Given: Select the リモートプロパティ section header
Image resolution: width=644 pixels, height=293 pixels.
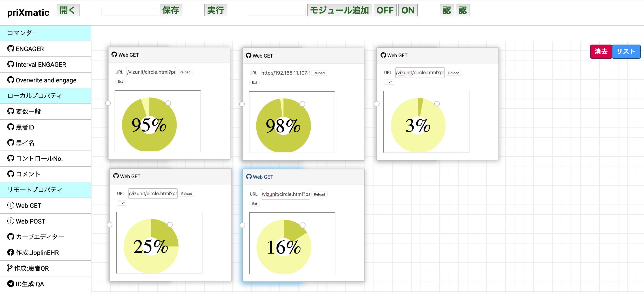Looking at the screenshot, I should (x=45, y=190).
